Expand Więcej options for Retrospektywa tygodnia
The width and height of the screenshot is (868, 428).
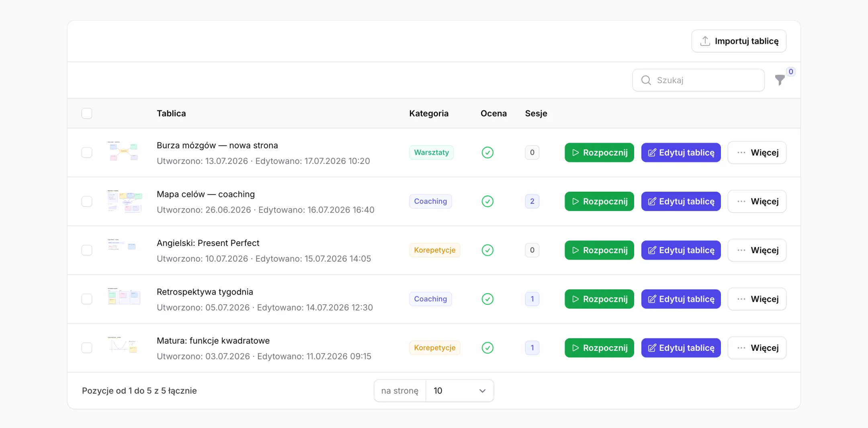(x=757, y=299)
